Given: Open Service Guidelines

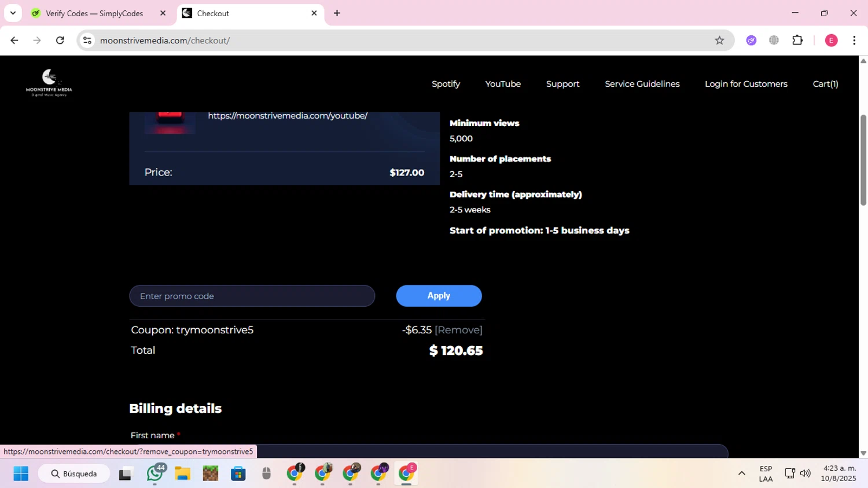Looking at the screenshot, I should point(642,84).
